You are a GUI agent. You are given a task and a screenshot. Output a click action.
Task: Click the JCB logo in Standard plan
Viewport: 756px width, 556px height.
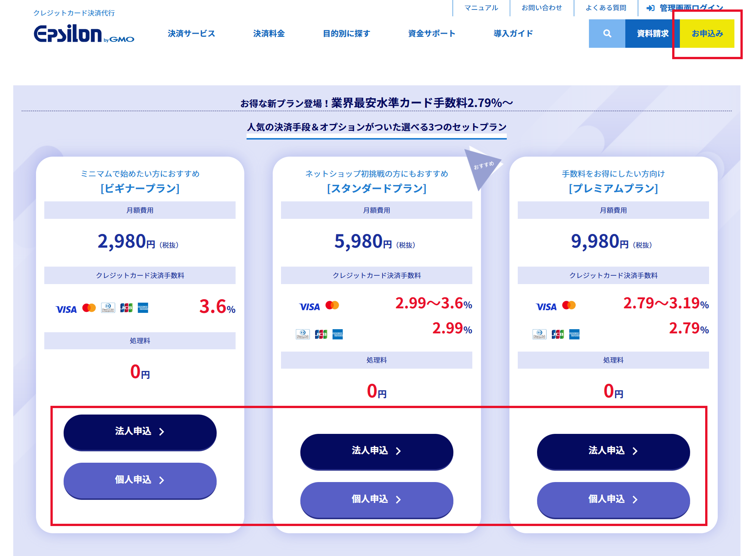point(321,334)
